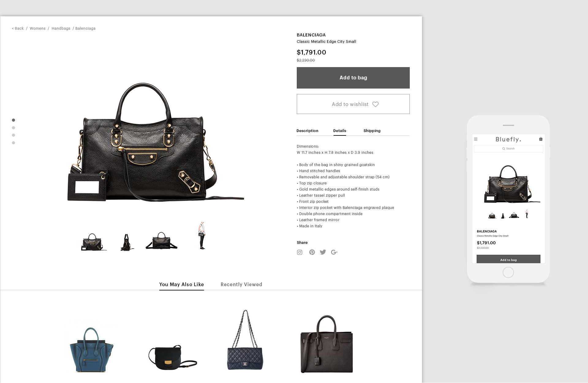Image resolution: width=588 pixels, height=383 pixels.
Task: Switch to the Description tab
Action: pyautogui.click(x=307, y=131)
